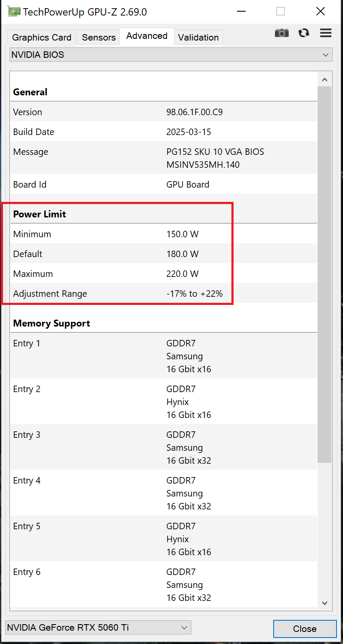Switch to the Sensors tab

99,38
